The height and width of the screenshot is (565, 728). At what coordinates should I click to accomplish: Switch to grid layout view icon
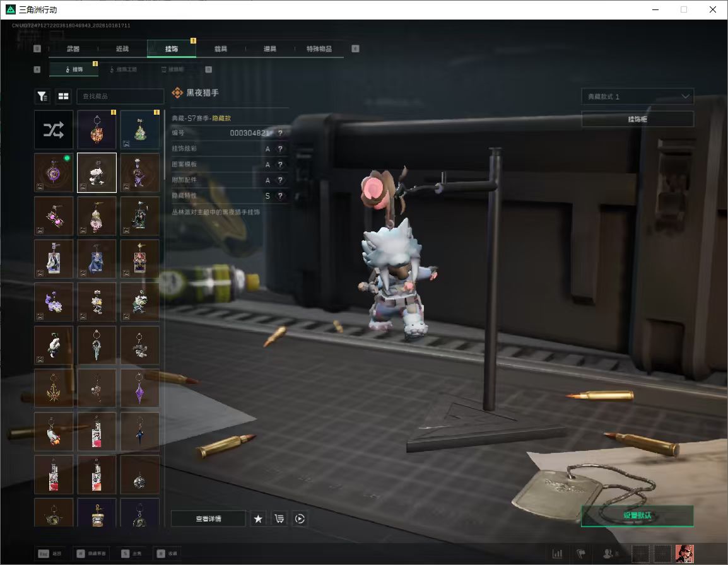coord(63,96)
